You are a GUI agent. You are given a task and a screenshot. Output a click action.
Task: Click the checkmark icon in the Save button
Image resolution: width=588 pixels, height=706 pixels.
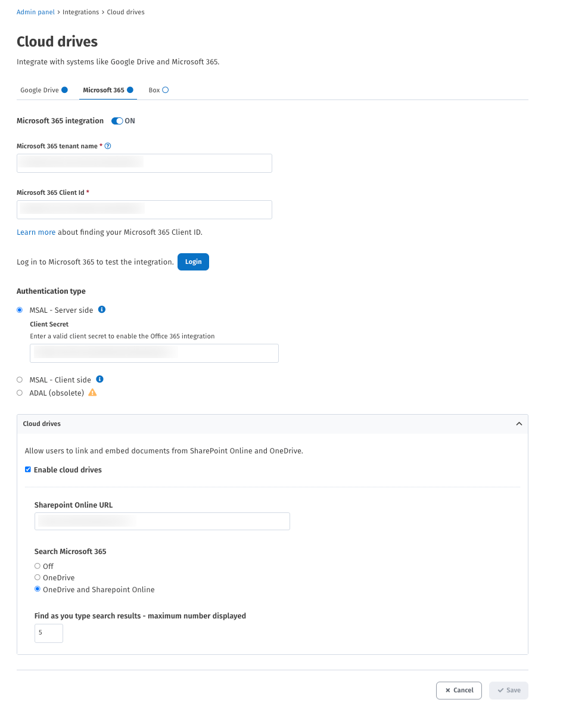click(500, 690)
